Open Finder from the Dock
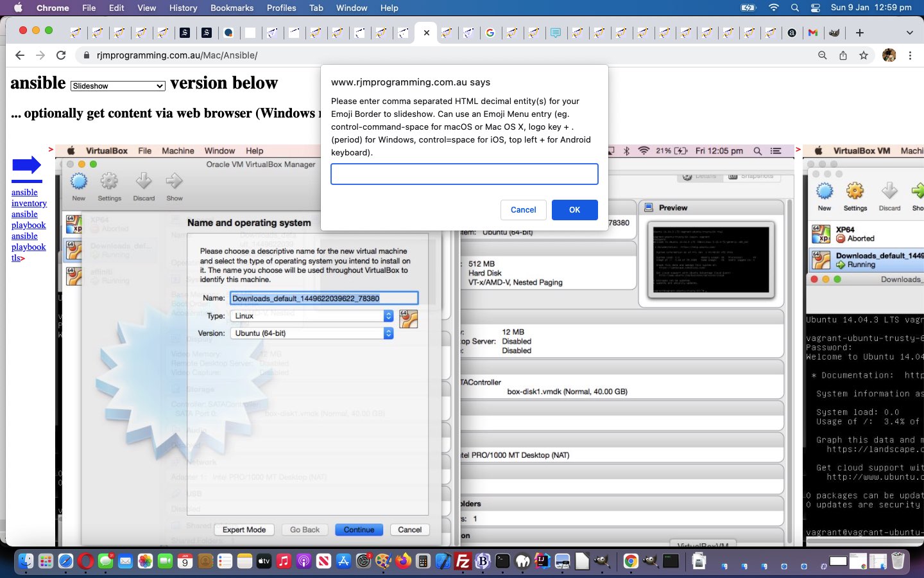 click(x=25, y=561)
